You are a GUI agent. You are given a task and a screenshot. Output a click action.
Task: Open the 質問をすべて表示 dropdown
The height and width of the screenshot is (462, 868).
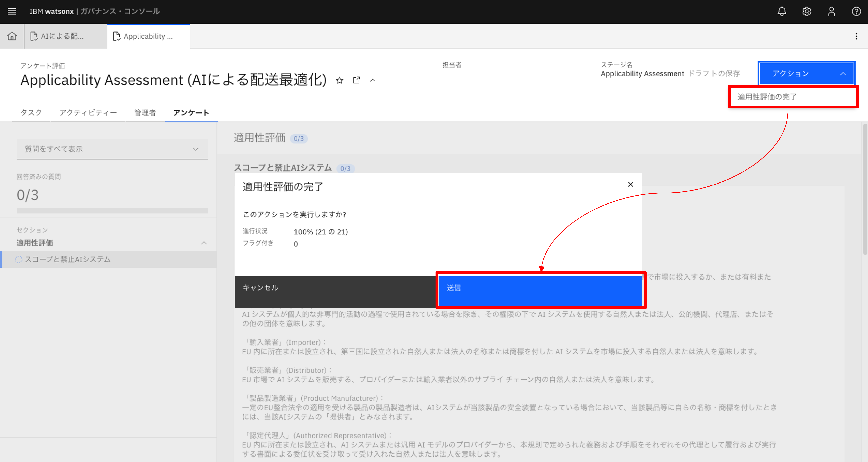pos(112,149)
